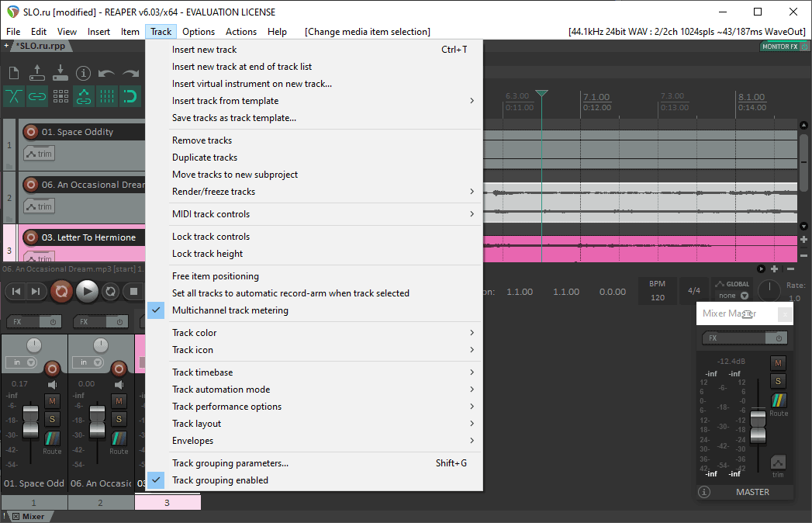Screen dimensions: 812x523
Task: Toggle grid lines toolbar icon
Action: coord(107,96)
